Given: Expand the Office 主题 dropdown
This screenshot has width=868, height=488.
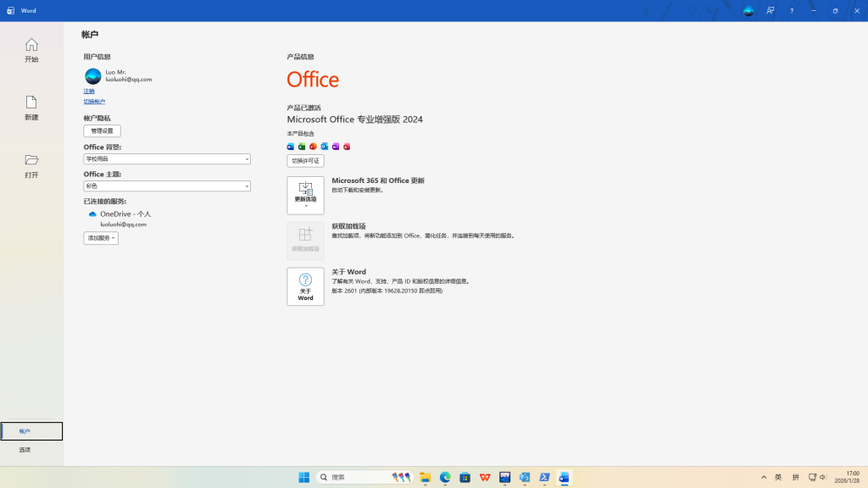Looking at the screenshot, I should coord(167,186).
